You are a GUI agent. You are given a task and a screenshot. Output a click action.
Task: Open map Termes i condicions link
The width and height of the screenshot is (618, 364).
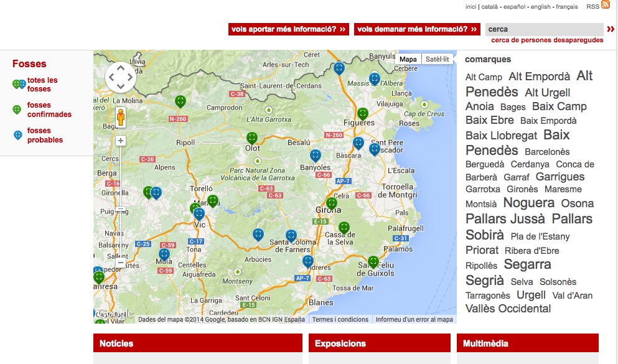click(x=340, y=319)
